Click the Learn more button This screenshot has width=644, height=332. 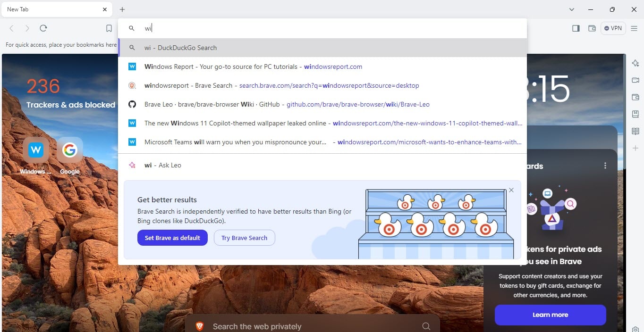pos(550,315)
